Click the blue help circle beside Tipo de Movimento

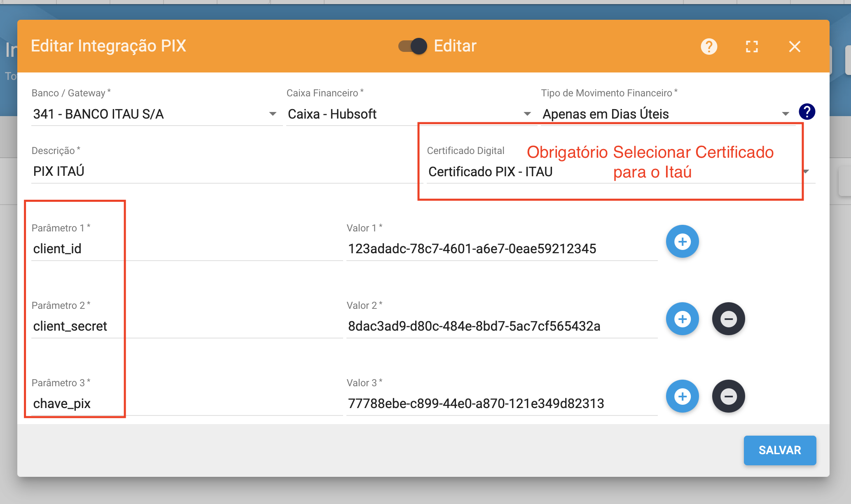[x=807, y=112]
